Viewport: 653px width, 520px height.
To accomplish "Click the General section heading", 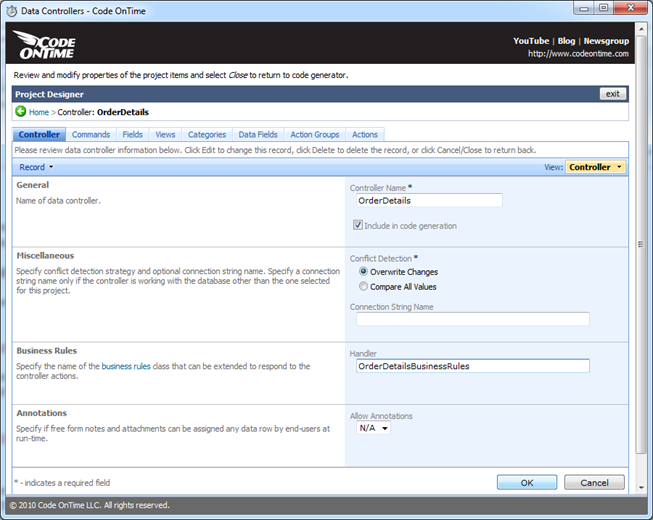I will [x=32, y=185].
